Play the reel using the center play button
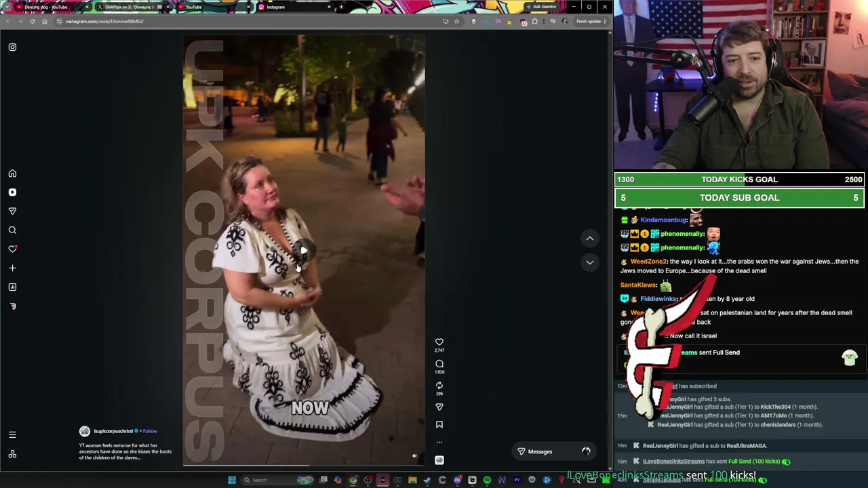This screenshot has height=488, width=868. [304, 251]
